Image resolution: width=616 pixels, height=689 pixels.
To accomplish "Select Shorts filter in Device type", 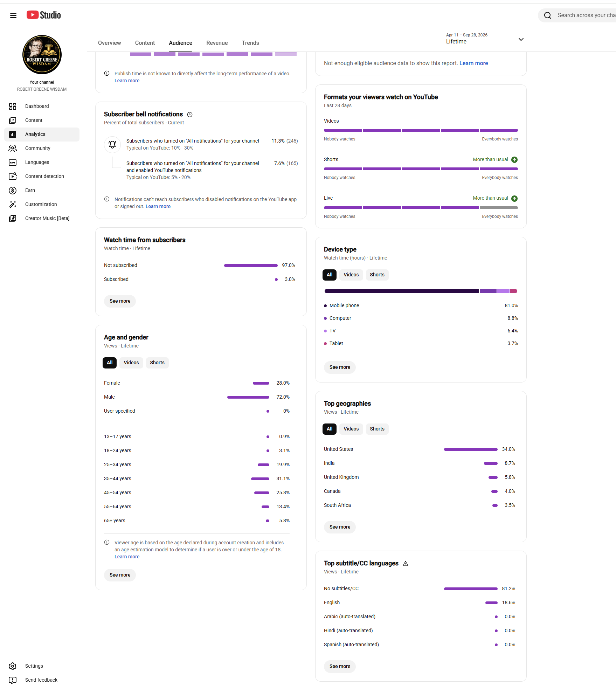I will pyautogui.click(x=377, y=275).
